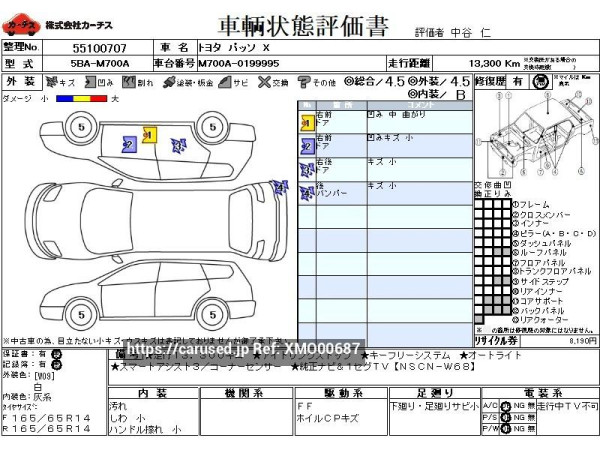The image size is (600, 450).
Task: Click damage marker 4 on rear bumper diagram
Action: click(x=280, y=188)
